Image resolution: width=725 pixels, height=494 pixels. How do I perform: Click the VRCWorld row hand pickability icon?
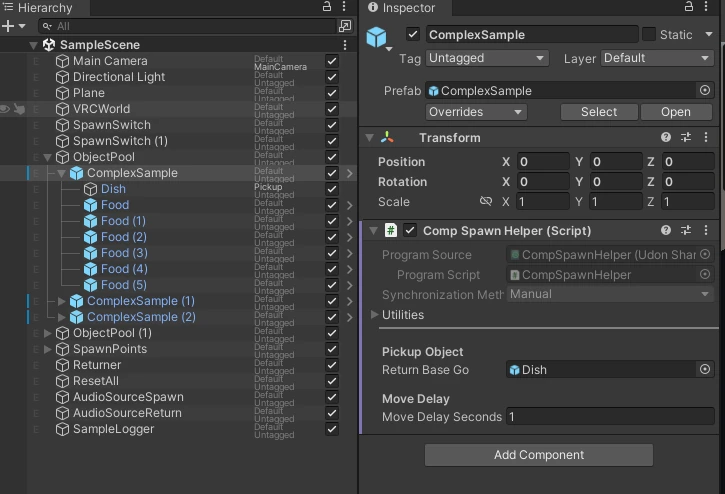[x=19, y=109]
